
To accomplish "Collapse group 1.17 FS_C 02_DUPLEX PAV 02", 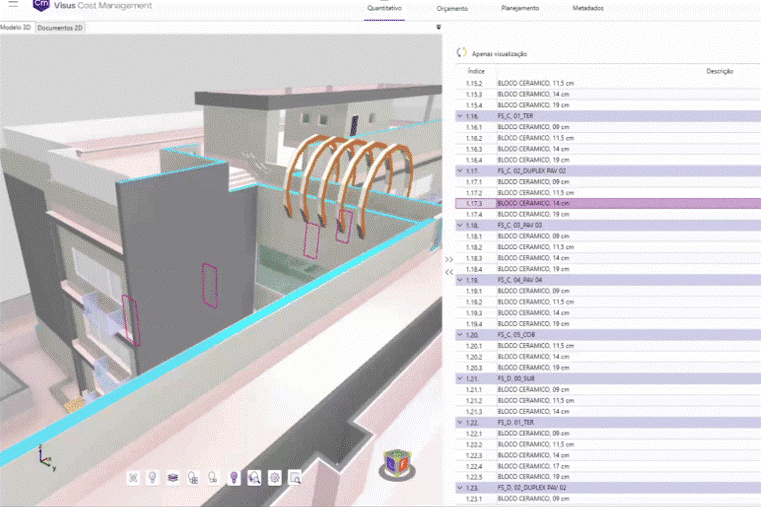I will (460, 171).
